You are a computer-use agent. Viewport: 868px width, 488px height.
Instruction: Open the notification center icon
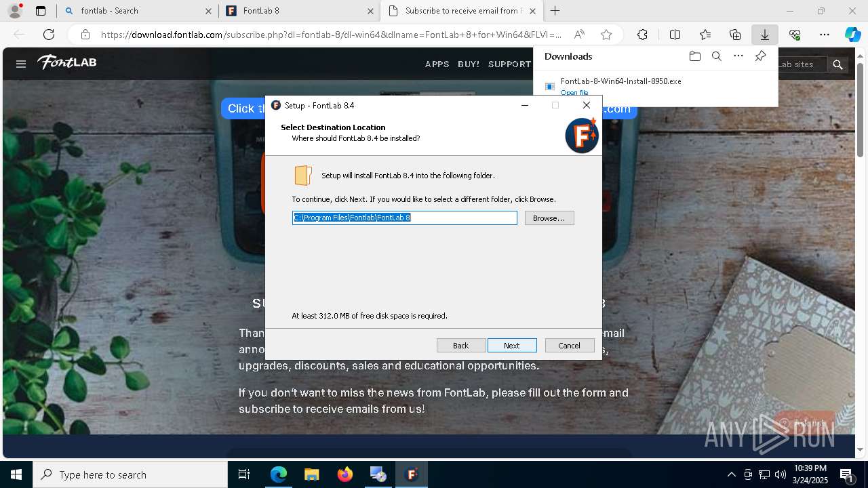[x=848, y=474]
